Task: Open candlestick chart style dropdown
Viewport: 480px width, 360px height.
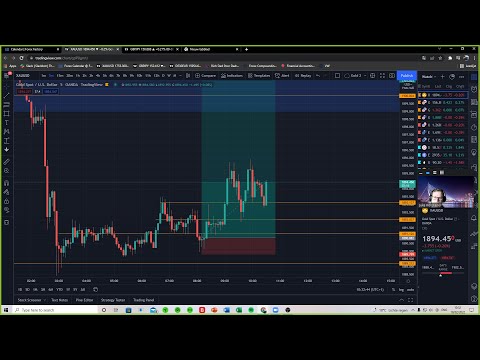Action: click(189, 76)
